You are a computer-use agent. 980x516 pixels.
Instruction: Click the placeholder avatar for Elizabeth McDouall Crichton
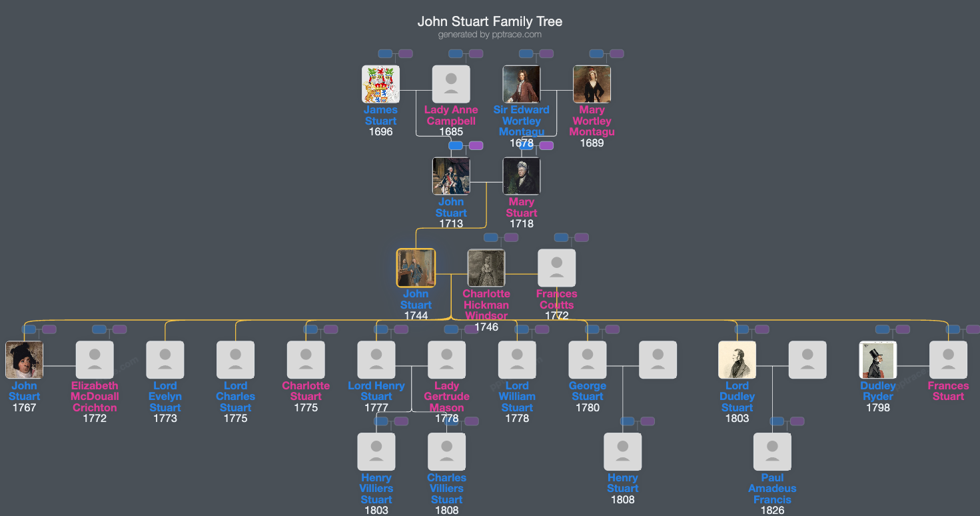[x=95, y=359]
